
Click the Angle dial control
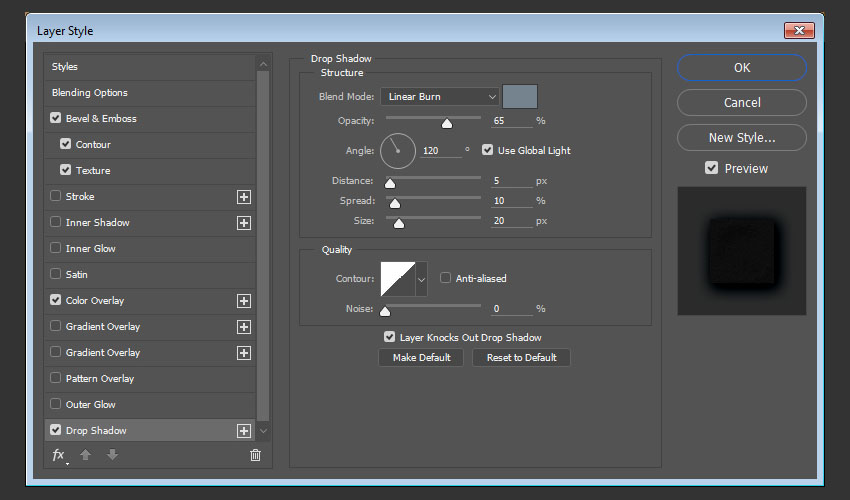pos(397,151)
